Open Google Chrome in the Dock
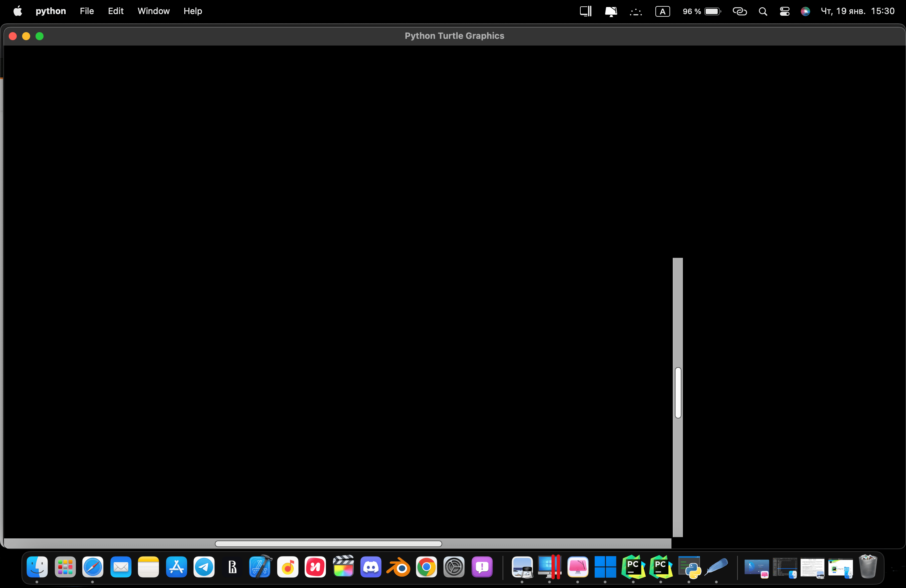Image resolution: width=906 pixels, height=588 pixels. pyautogui.click(x=426, y=567)
